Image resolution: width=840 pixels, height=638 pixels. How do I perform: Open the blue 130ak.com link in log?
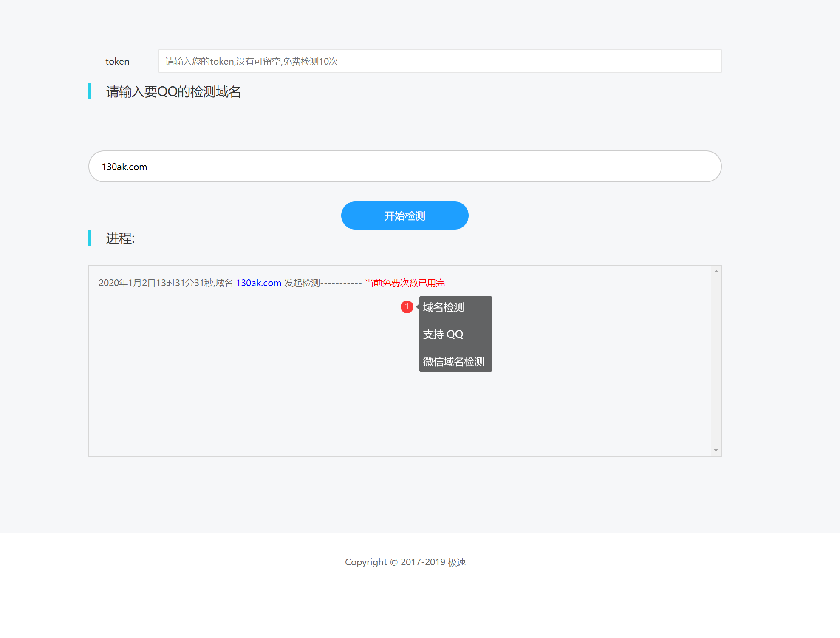258,283
